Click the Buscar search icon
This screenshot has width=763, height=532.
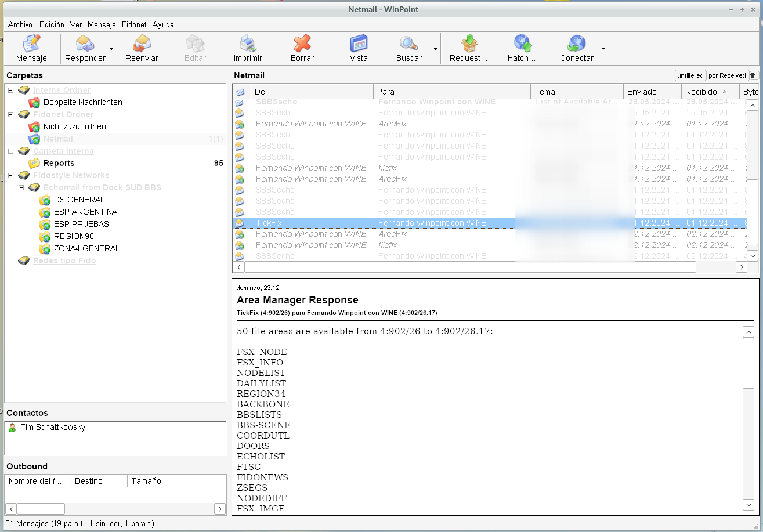coord(408,44)
